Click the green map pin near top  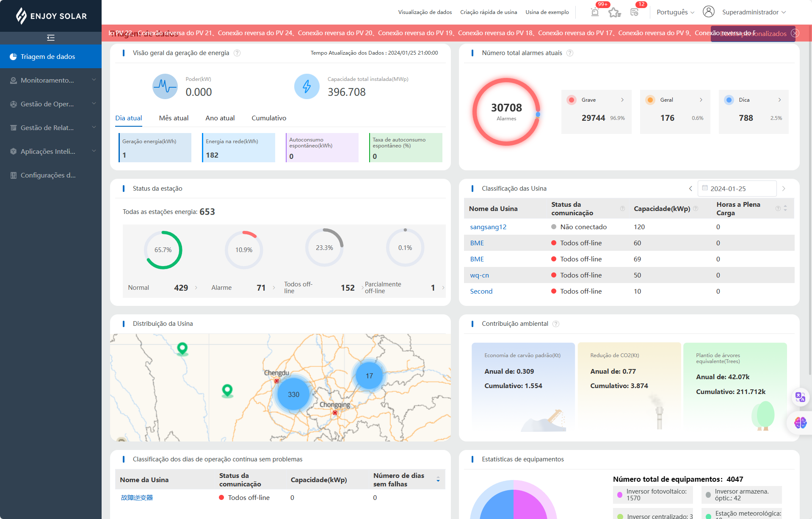(182, 348)
